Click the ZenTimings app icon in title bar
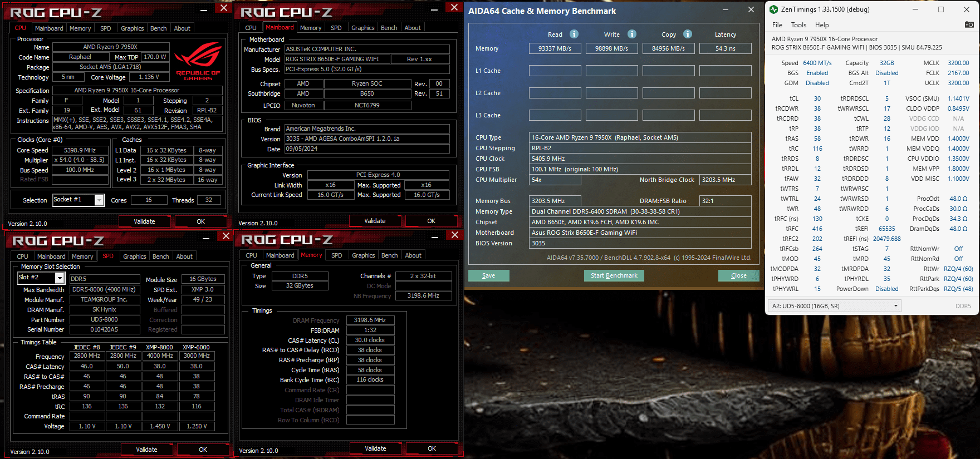 click(773, 9)
